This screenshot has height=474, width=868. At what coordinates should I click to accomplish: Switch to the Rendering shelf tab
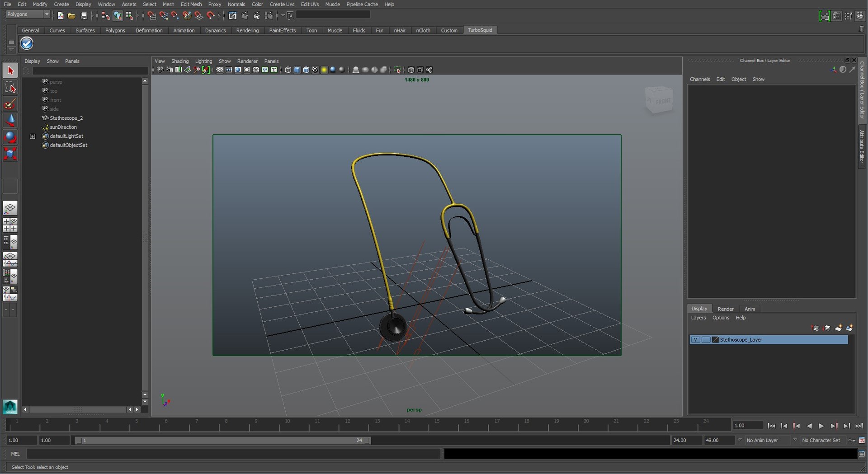coord(247,30)
